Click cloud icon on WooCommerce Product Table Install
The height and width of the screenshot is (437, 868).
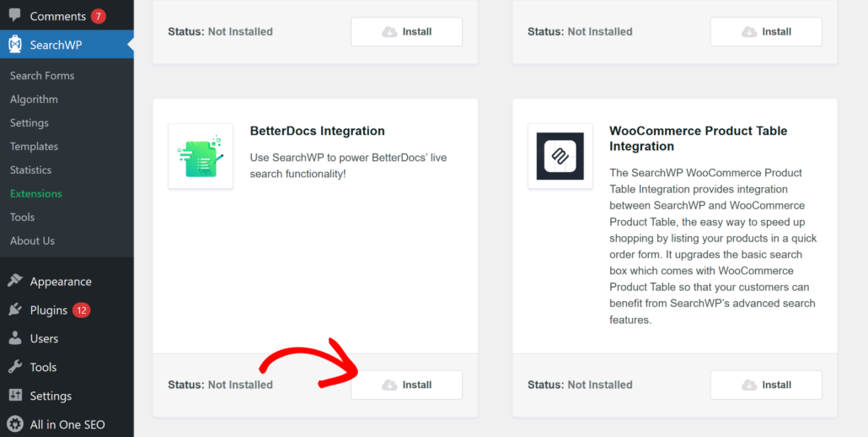(749, 385)
